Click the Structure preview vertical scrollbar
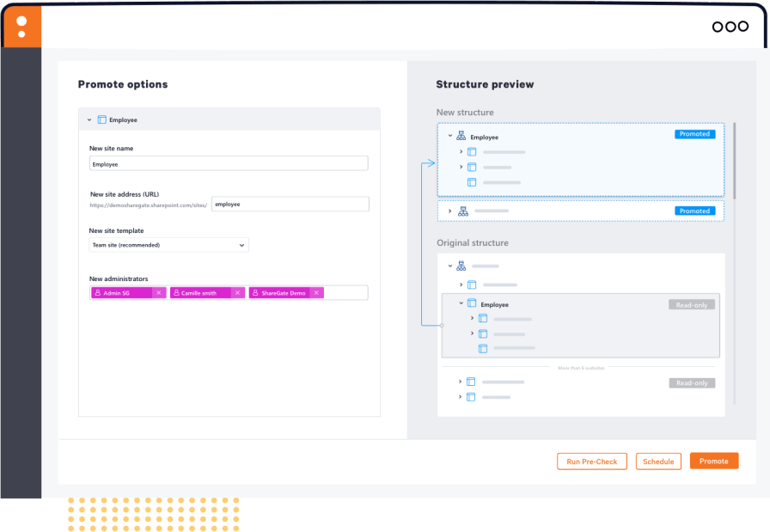Viewport: 770px width, 532px height. click(x=735, y=161)
